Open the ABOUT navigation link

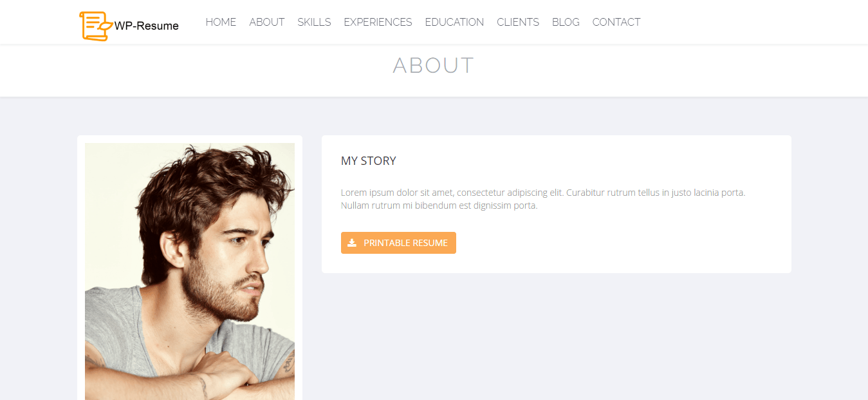[266, 22]
